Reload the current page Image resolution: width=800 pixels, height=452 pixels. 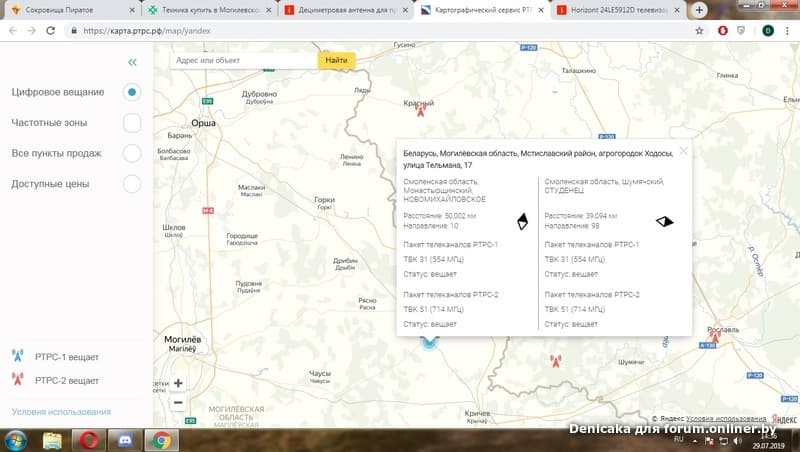point(51,31)
